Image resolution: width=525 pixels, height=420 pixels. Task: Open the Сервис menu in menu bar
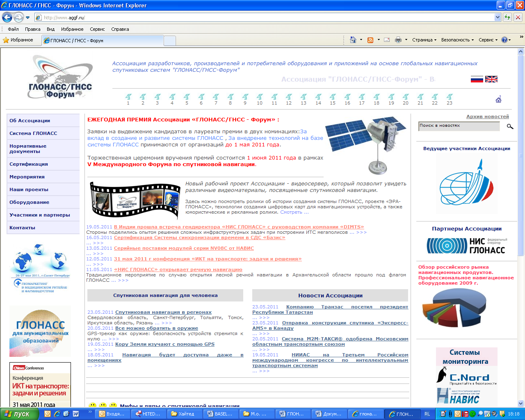[97, 29]
